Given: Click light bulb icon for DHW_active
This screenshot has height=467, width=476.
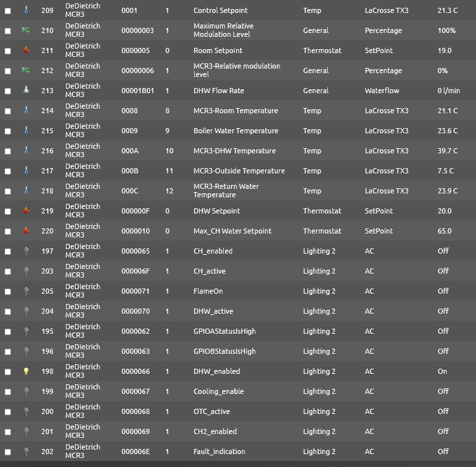Looking at the screenshot, I should coord(26,311).
